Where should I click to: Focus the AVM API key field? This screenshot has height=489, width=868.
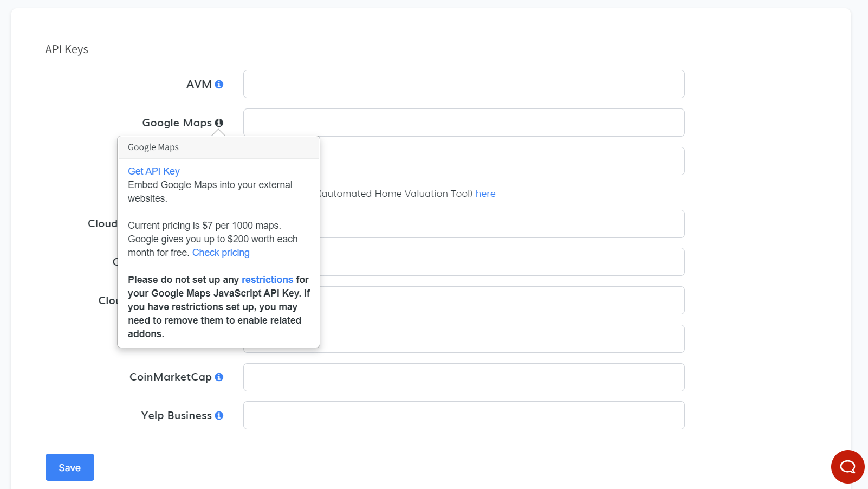point(464,84)
